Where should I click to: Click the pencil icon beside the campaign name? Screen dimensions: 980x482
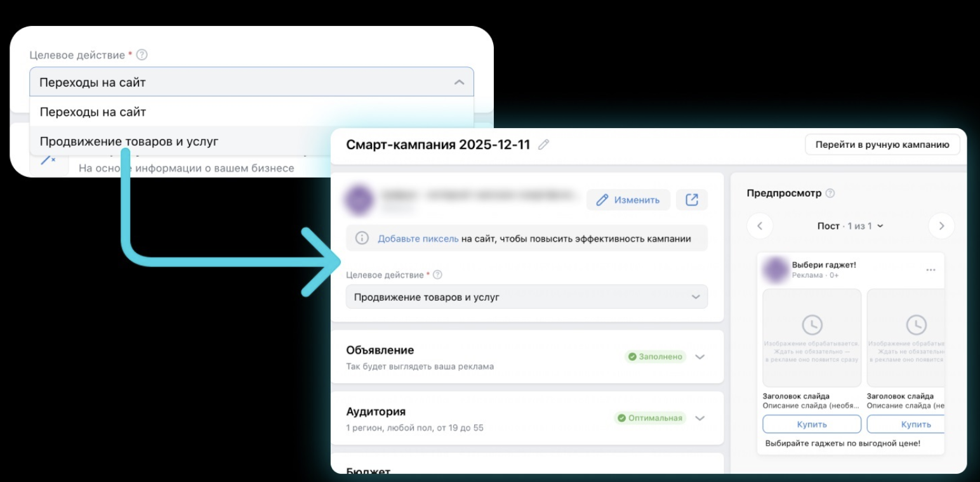pyautogui.click(x=543, y=145)
